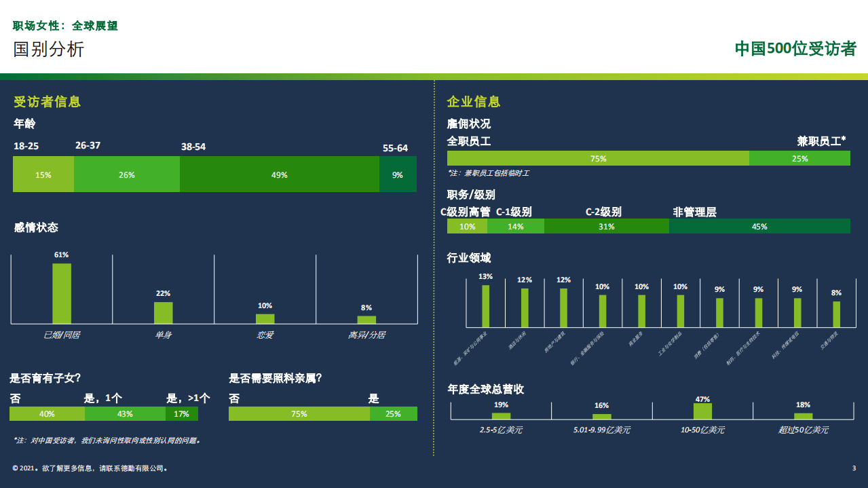Click the C级别高管 10% segment
868x488 pixels.
[466, 225]
